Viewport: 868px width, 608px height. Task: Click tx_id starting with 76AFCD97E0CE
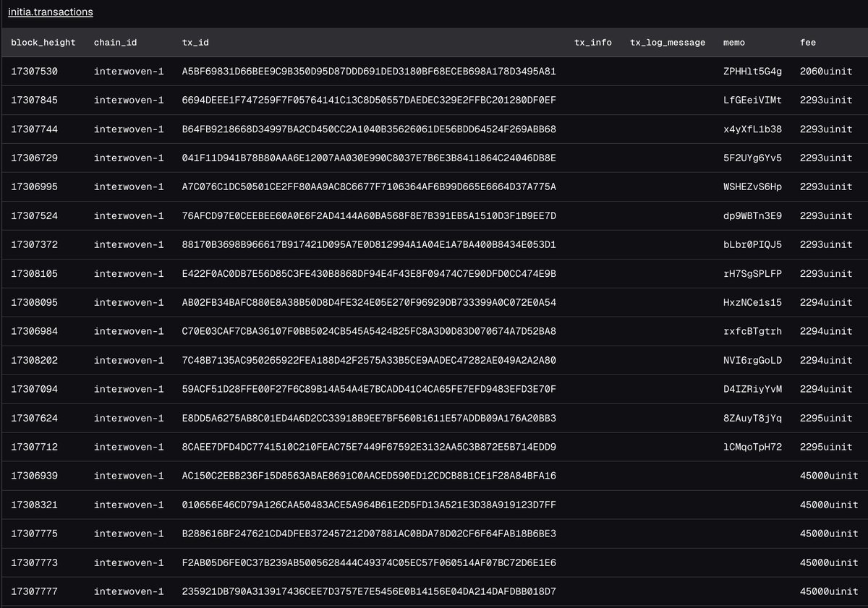tap(369, 216)
